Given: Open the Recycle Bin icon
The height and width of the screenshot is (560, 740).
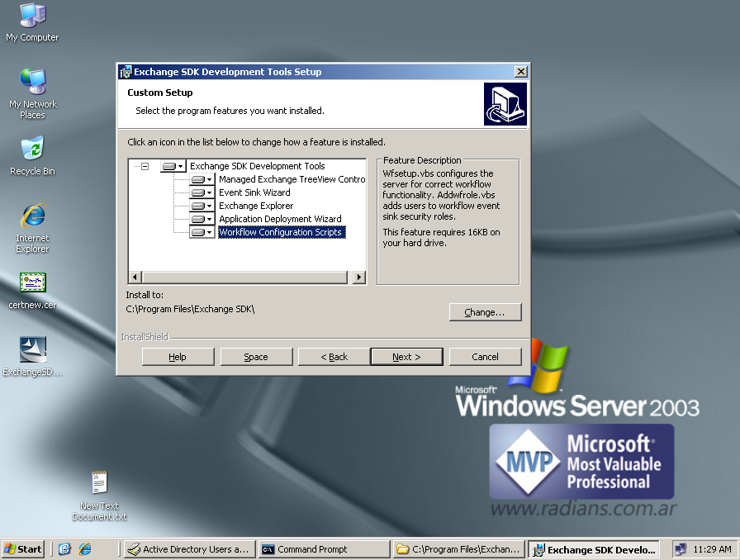Looking at the screenshot, I should [x=32, y=149].
